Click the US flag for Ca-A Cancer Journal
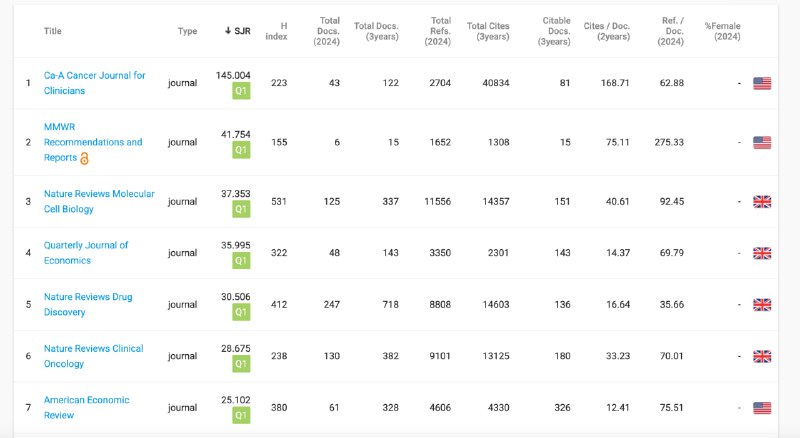 pyautogui.click(x=762, y=83)
